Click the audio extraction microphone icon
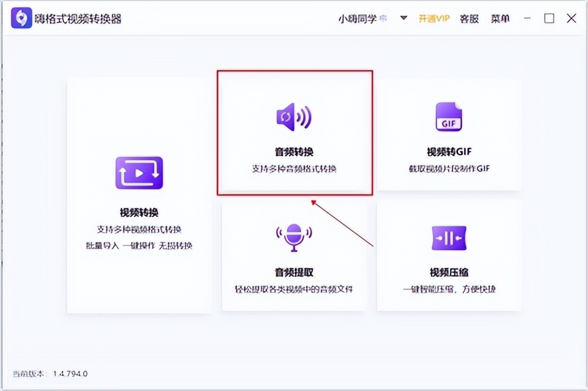 coord(294,238)
